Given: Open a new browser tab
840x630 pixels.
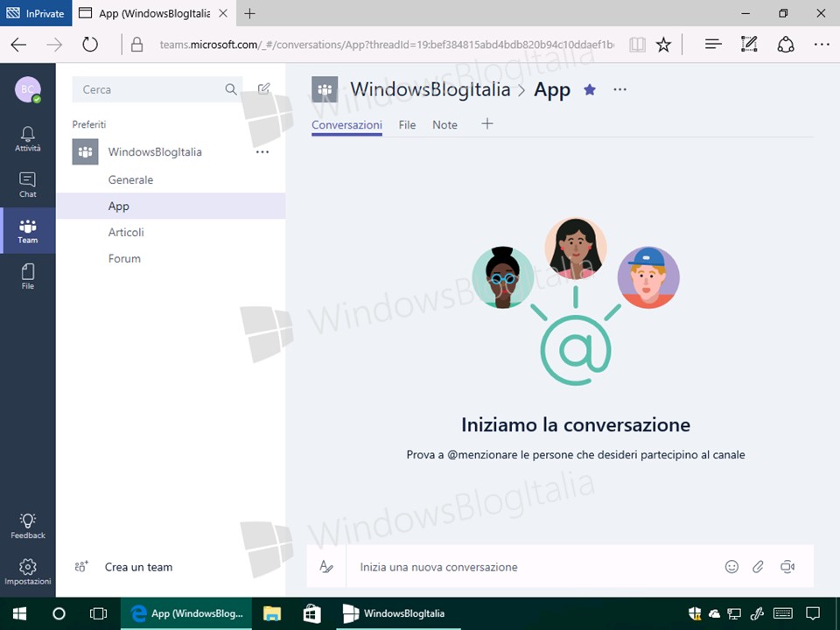Looking at the screenshot, I should pyautogui.click(x=249, y=13).
